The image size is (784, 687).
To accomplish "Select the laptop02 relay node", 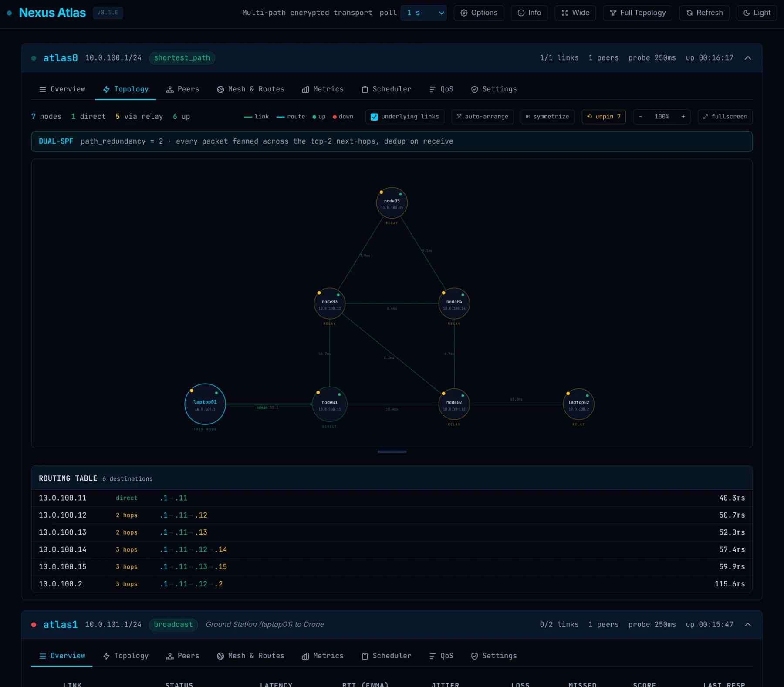I will (x=579, y=404).
